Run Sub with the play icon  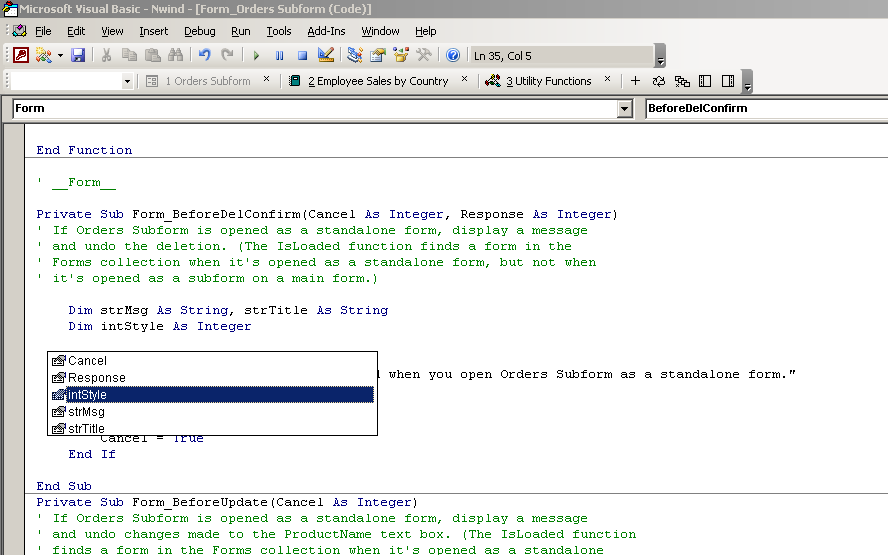pyautogui.click(x=256, y=56)
